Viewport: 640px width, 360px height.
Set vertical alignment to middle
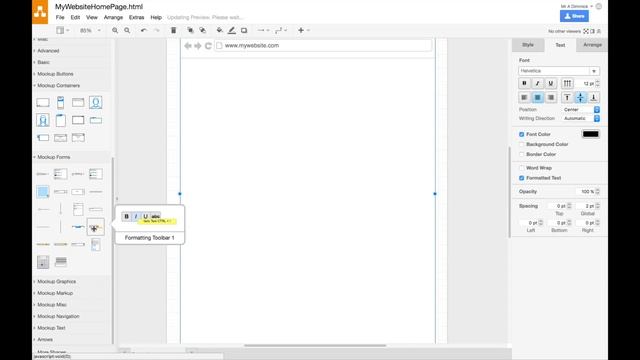click(580, 97)
